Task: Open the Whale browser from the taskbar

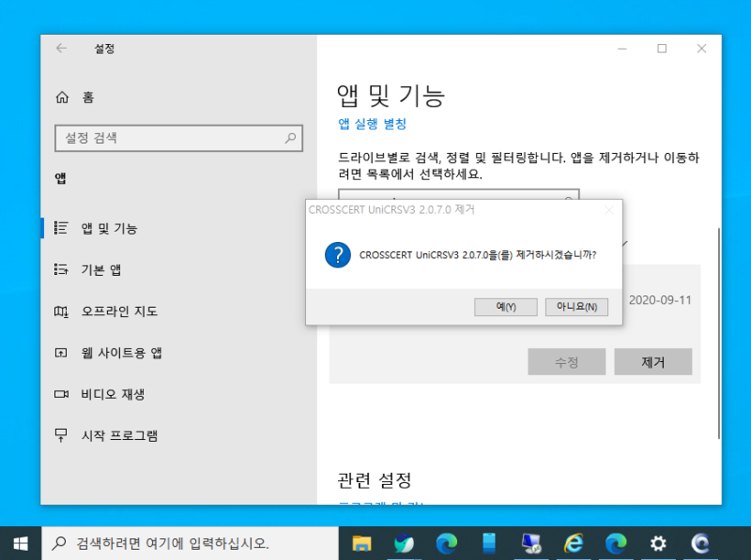Action: (x=404, y=543)
